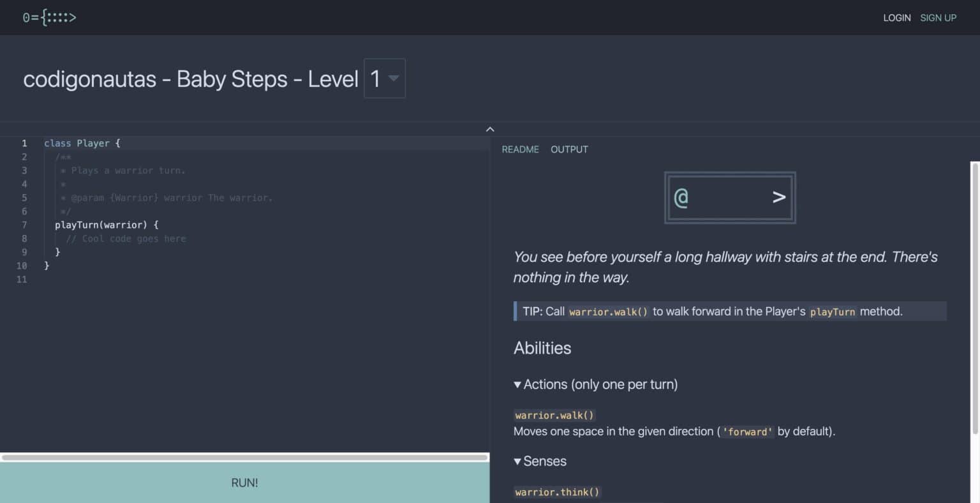Click the playTurn(warrior) line in the editor
Viewport: 980px width, 503px height.
[x=107, y=225]
